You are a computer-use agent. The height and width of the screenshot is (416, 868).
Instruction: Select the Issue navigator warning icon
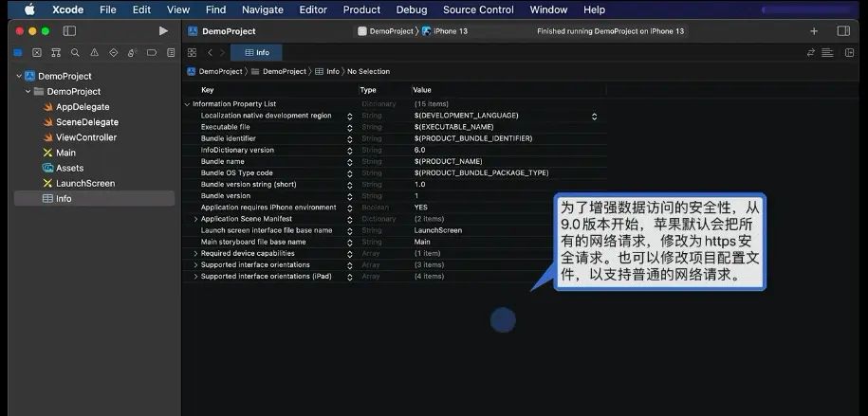tap(94, 52)
